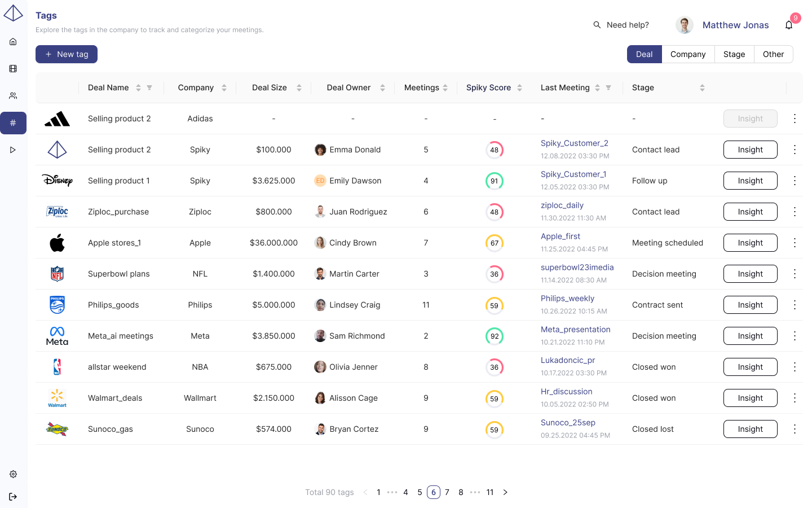Click the filter icon on Deal Name column
812x508 pixels.
[149, 87]
